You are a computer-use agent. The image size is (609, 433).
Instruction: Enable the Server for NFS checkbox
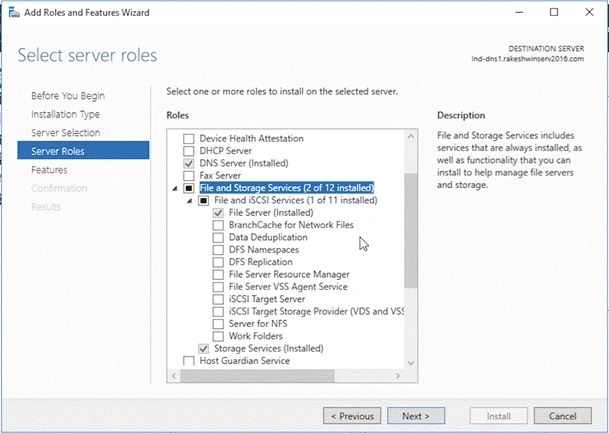[x=218, y=324]
